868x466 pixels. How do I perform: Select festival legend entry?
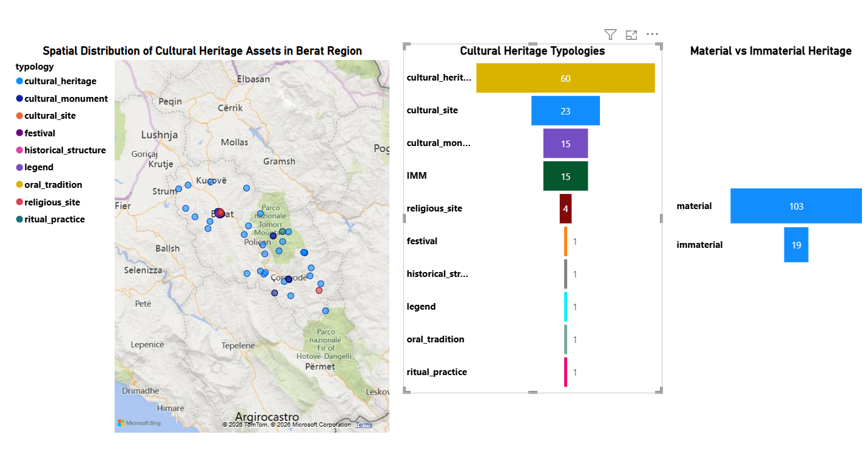pos(35,133)
